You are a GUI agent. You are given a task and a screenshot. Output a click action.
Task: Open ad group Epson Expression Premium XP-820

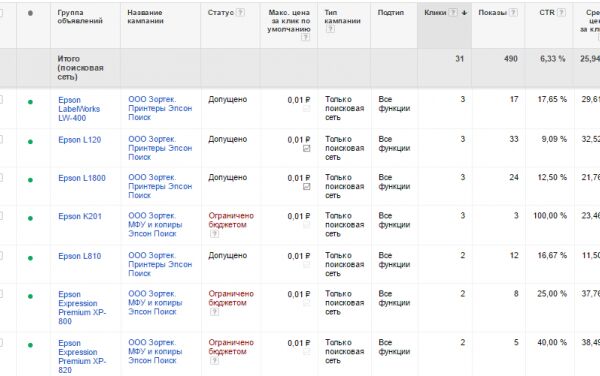pos(82,356)
